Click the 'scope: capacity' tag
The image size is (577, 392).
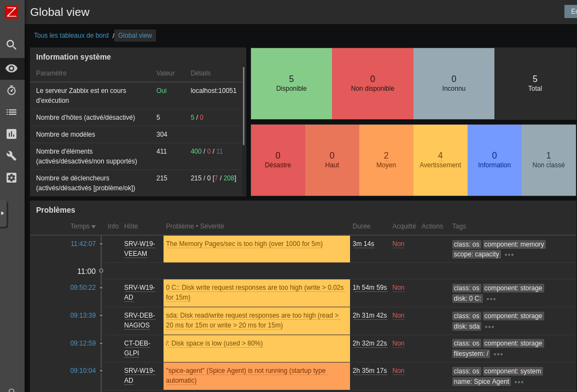coord(476,254)
